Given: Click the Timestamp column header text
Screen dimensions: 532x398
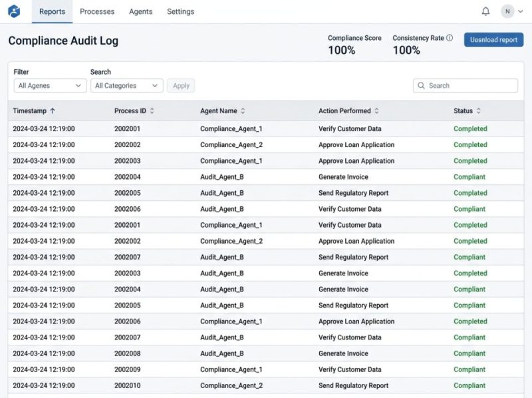Looking at the screenshot, I should pos(29,110).
